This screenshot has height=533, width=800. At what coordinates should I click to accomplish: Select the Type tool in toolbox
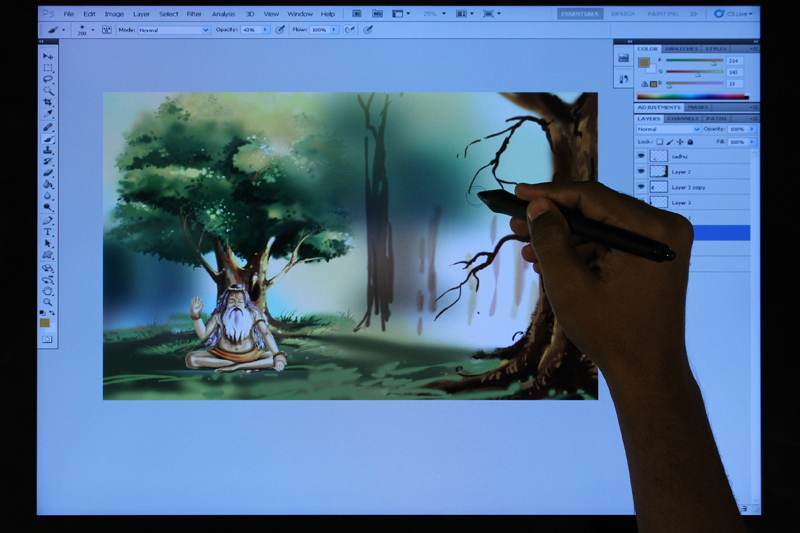47,232
